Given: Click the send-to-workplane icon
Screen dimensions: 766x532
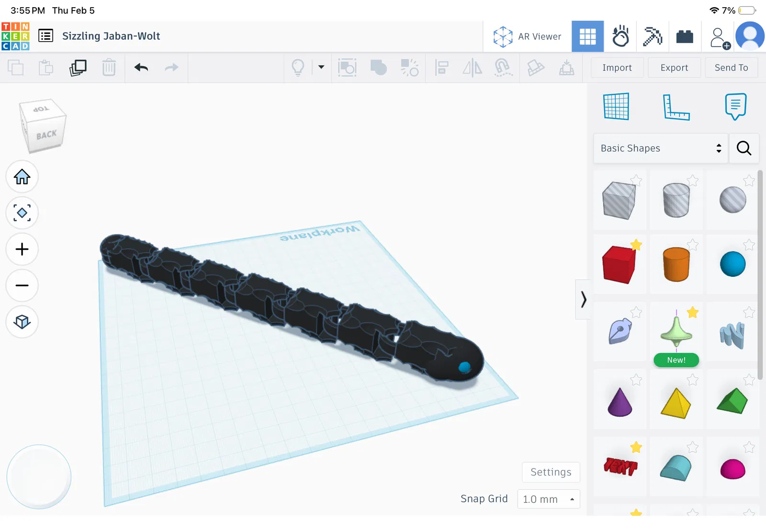Looking at the screenshot, I should click(x=567, y=68).
